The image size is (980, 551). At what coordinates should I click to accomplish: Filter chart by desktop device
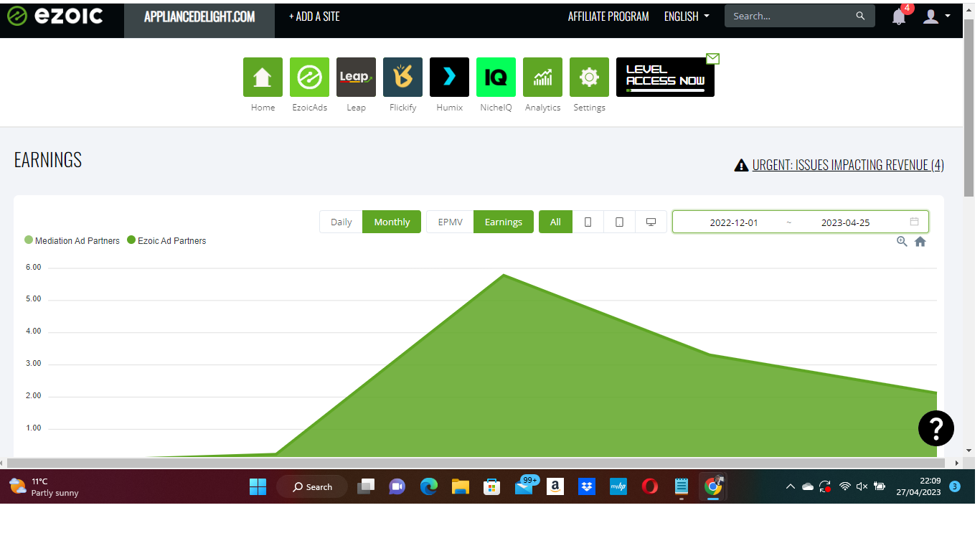tap(651, 222)
